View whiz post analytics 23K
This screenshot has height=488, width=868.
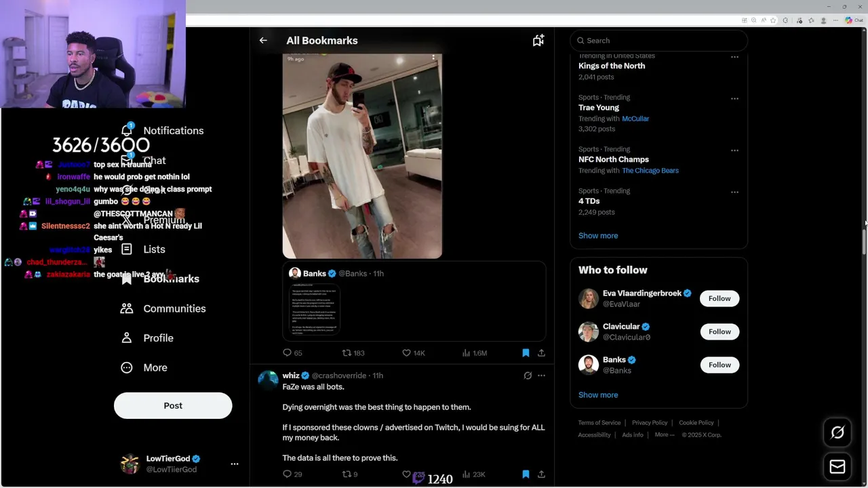tap(473, 474)
